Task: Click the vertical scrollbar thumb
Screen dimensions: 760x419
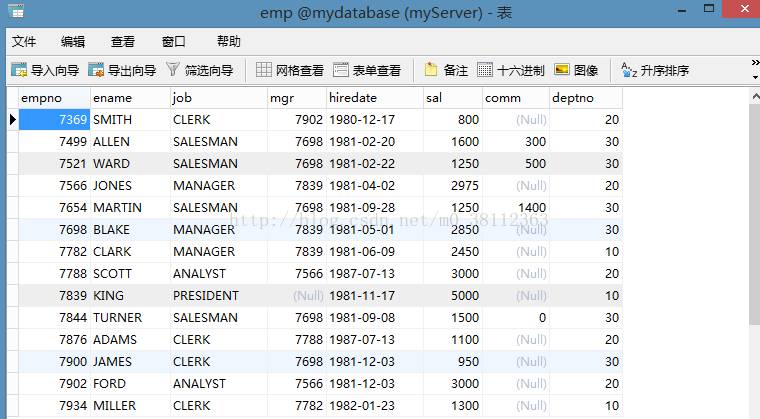Action: coord(755,215)
